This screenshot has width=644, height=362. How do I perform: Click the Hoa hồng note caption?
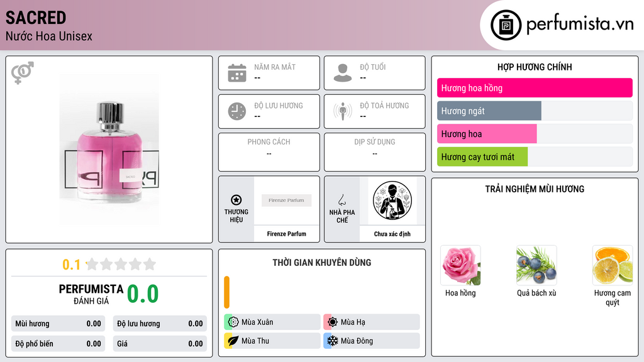point(460,293)
